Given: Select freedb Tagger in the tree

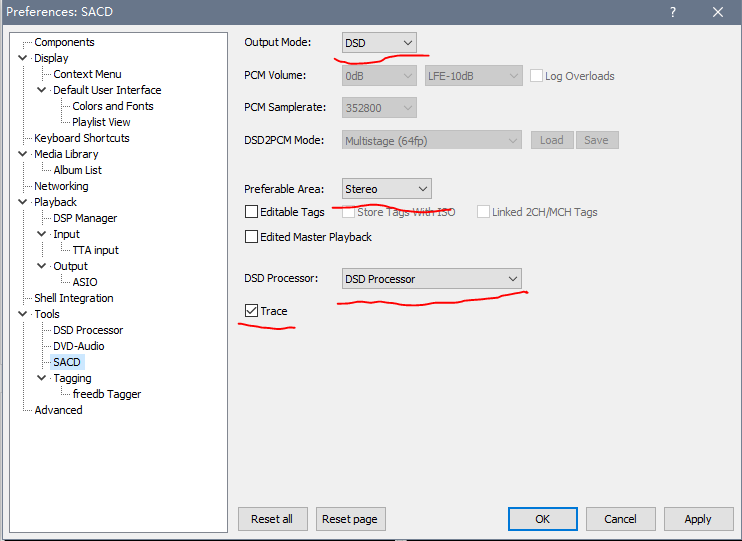Looking at the screenshot, I should pyautogui.click(x=107, y=394).
